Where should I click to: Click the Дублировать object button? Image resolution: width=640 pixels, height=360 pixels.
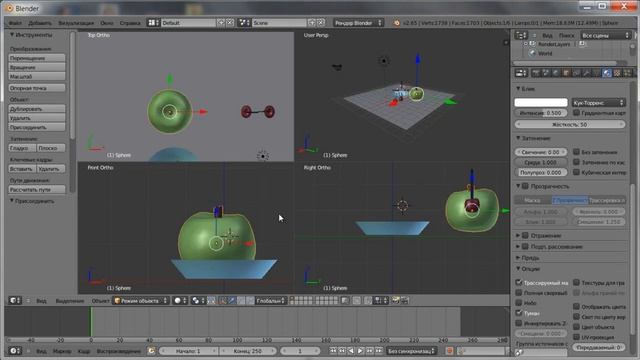tap(37, 109)
